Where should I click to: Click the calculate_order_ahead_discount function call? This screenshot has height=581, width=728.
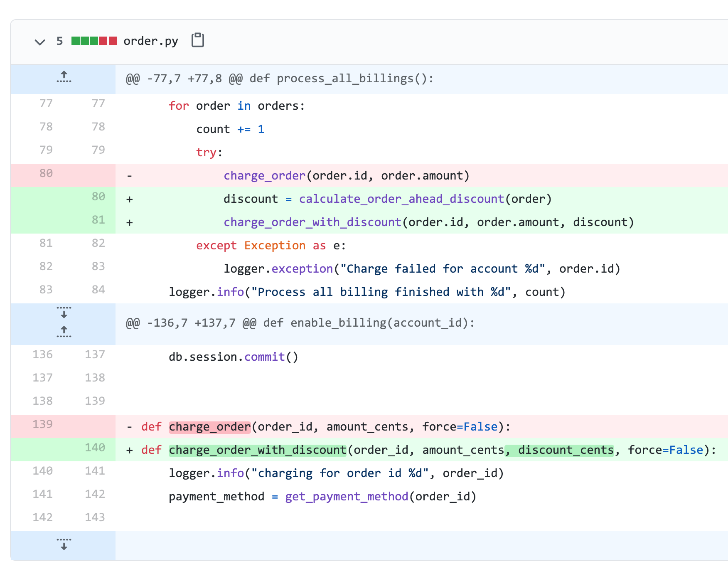coord(401,199)
